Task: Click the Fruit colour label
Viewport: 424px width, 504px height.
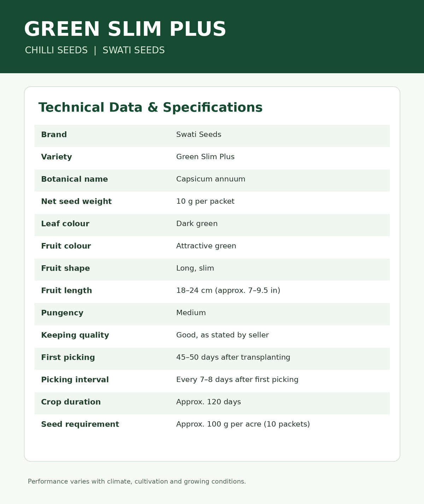Action: coord(66,246)
